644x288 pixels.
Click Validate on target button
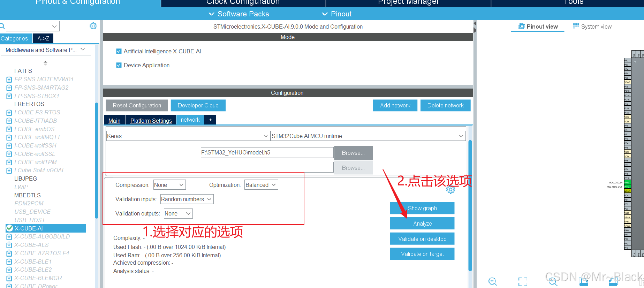[422, 254]
